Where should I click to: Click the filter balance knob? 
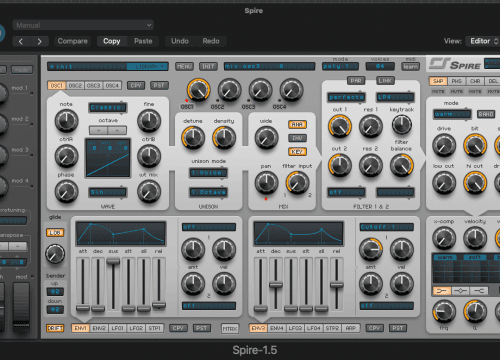click(x=402, y=166)
